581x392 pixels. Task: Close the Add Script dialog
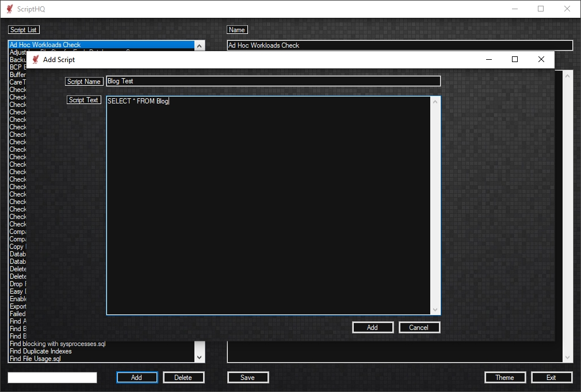(541, 60)
